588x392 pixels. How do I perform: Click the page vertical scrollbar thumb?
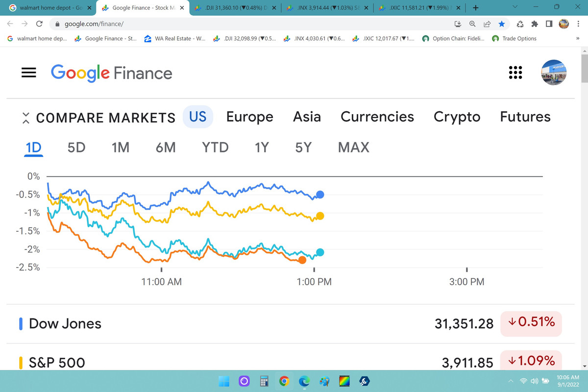[585, 70]
